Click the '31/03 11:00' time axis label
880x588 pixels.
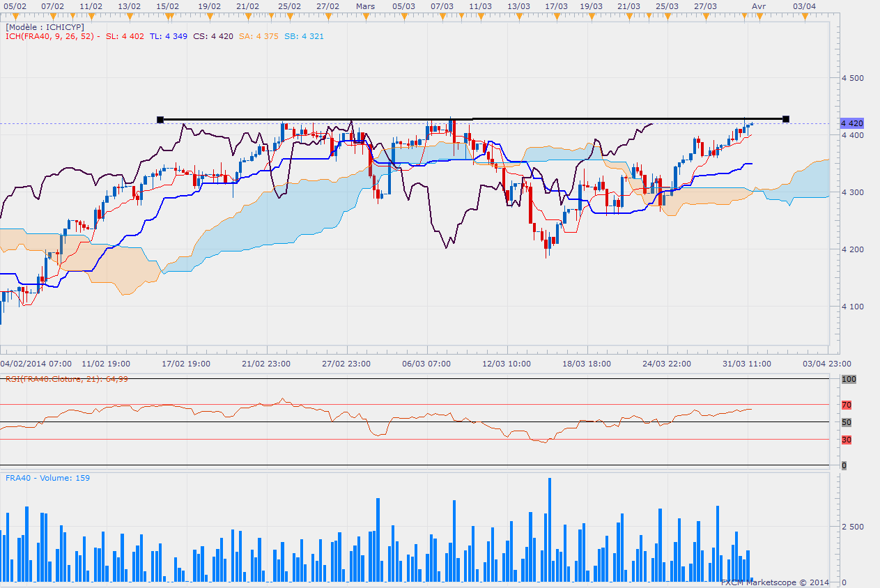[747, 364]
